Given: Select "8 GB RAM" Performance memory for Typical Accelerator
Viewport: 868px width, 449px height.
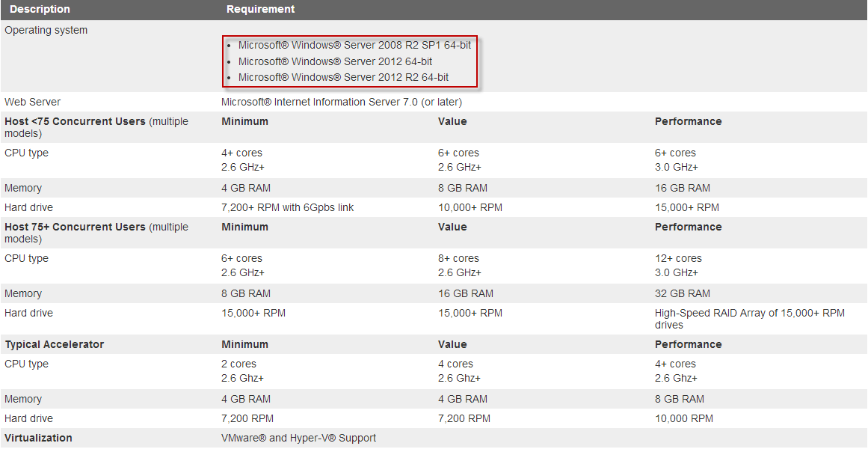Looking at the screenshot, I should coord(680,399).
